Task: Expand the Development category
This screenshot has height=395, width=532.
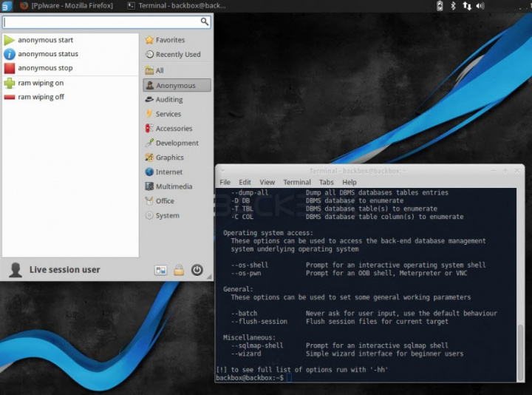Action: click(177, 143)
